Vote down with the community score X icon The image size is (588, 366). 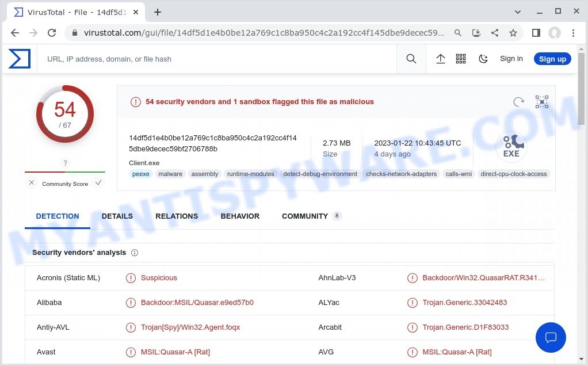point(32,182)
